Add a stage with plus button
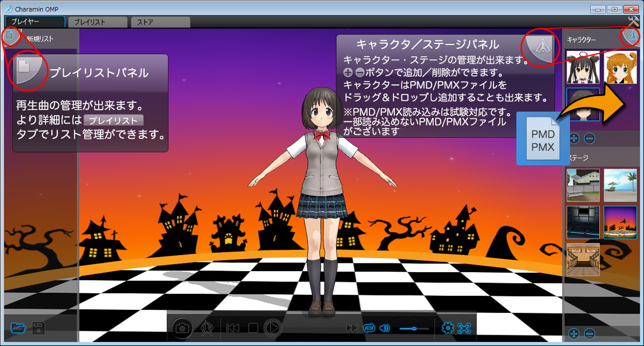 574,334
